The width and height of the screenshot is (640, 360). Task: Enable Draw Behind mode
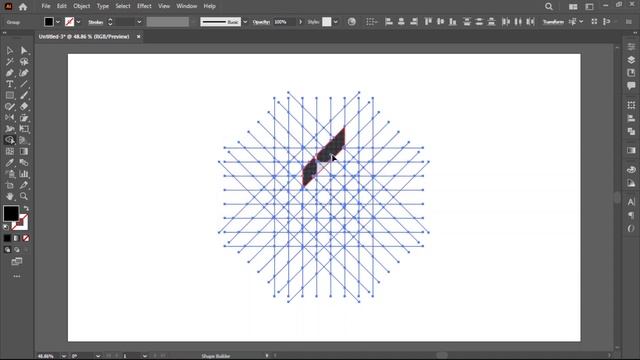(x=17, y=249)
